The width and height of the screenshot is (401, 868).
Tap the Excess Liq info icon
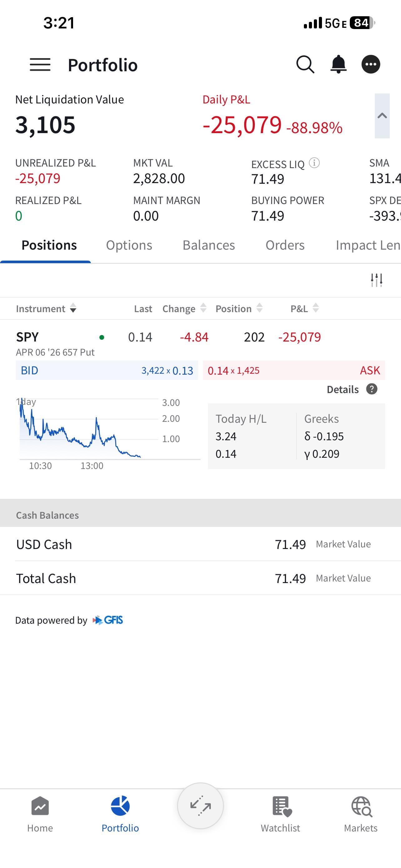tap(314, 163)
